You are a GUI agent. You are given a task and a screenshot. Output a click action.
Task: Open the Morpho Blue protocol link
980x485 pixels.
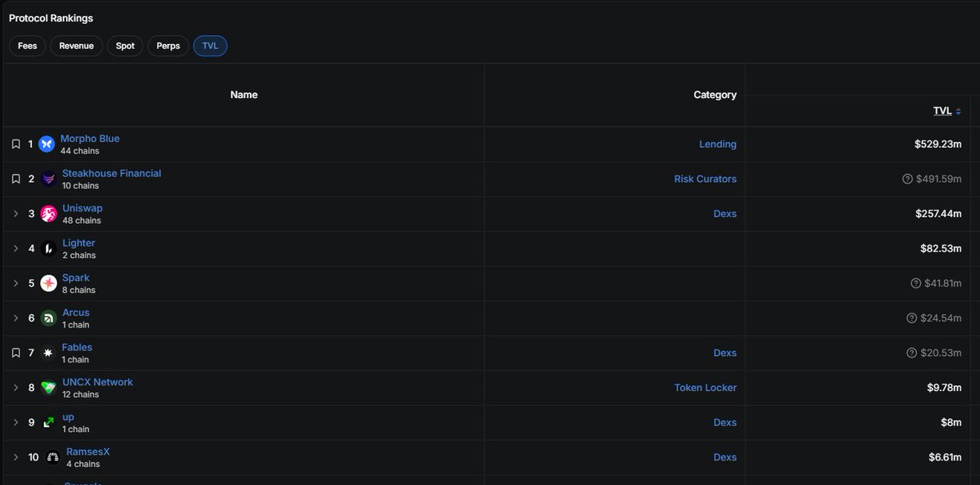(90, 139)
